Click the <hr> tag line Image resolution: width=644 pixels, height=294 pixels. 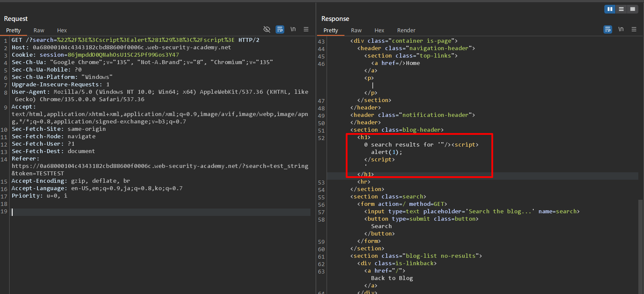coord(364,182)
